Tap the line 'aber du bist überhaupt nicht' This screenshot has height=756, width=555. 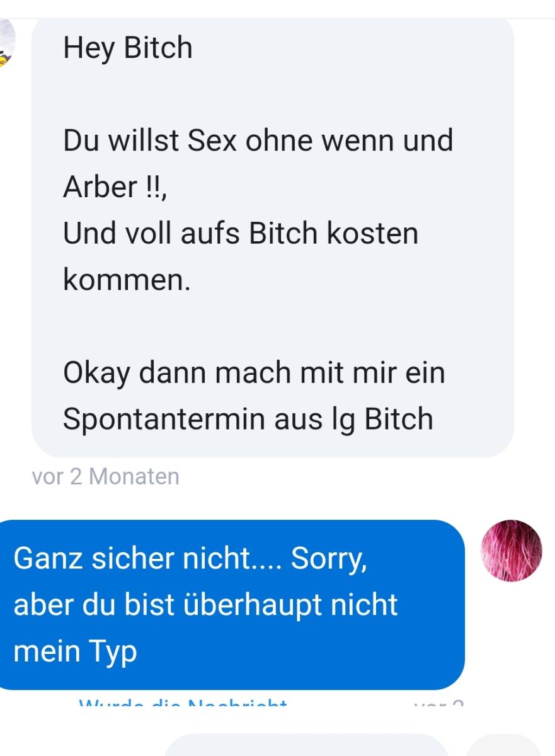pyautogui.click(x=205, y=605)
